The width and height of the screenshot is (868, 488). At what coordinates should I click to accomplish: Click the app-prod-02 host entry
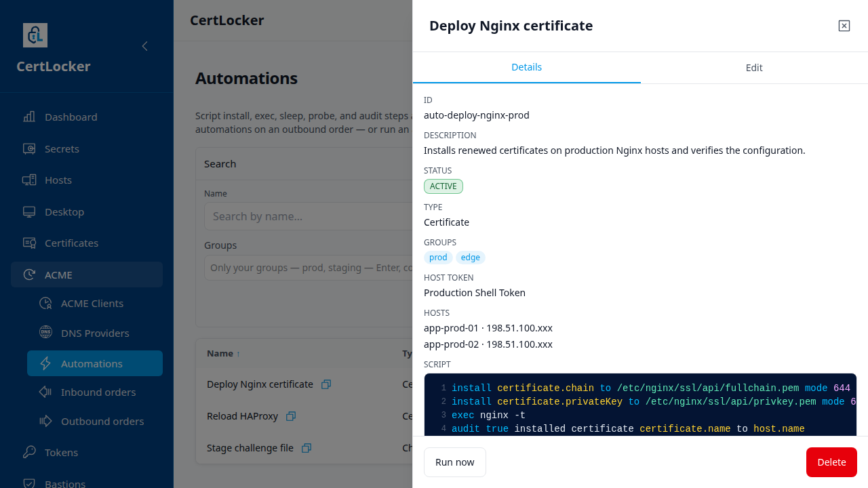488,344
